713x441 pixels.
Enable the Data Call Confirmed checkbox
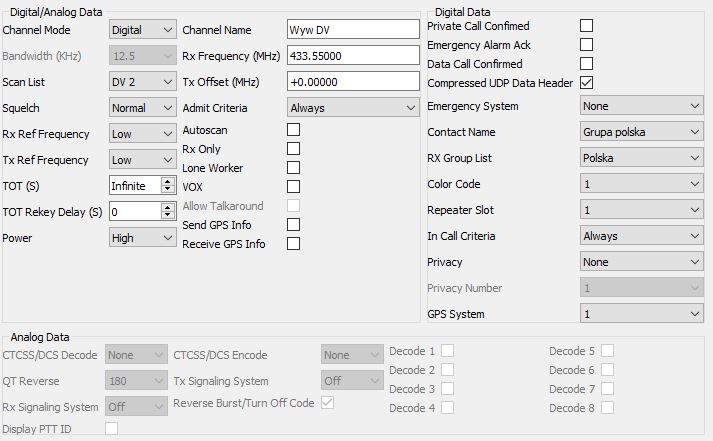[587, 64]
